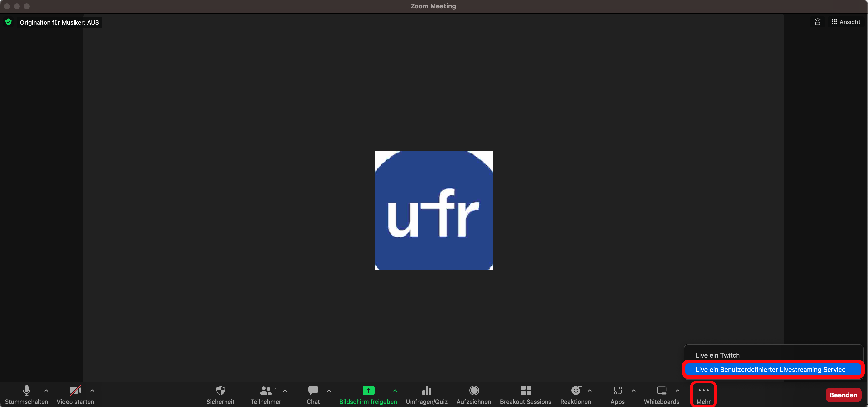This screenshot has width=868, height=407.
Task: Expand chevron next to Apps
Action: click(x=633, y=391)
